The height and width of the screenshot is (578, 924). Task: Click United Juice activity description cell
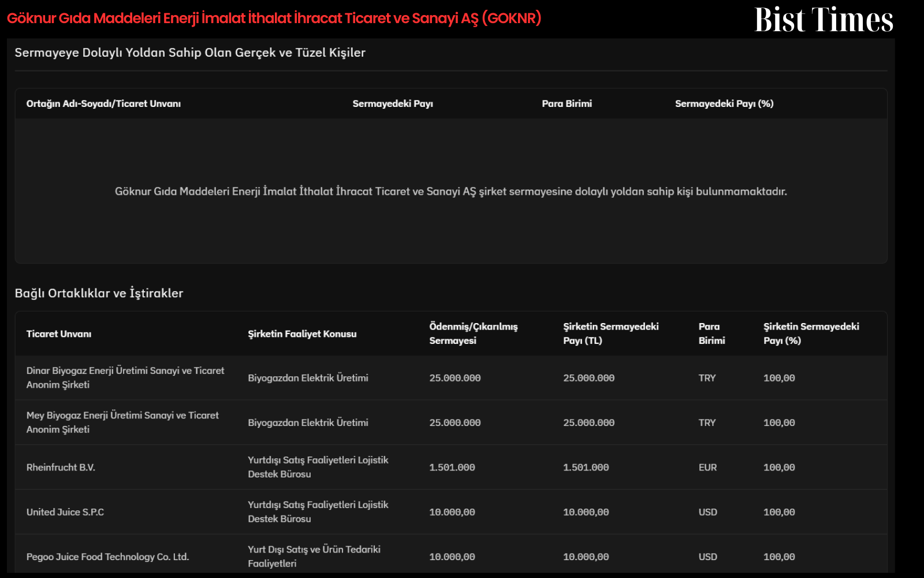coord(318,512)
